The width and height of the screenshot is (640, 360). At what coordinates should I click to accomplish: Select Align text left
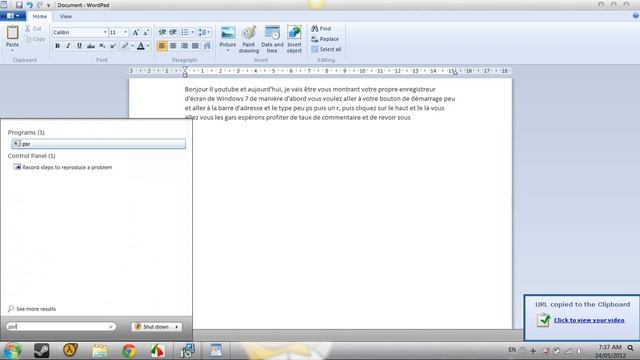coord(162,46)
